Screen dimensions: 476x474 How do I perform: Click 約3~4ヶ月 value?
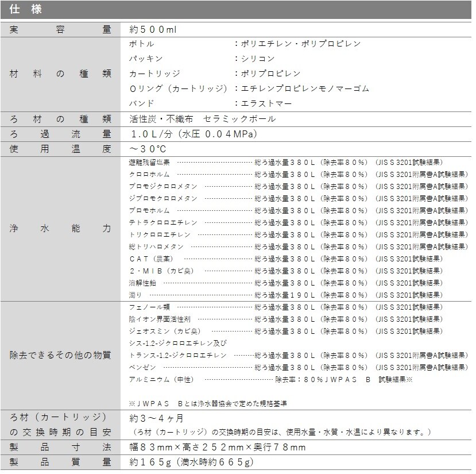click(x=156, y=419)
